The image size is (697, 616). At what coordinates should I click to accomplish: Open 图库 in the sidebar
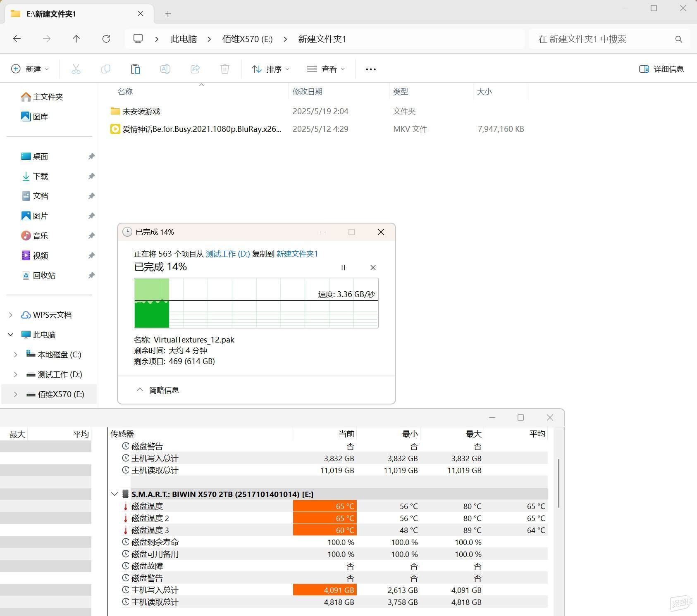34,117
